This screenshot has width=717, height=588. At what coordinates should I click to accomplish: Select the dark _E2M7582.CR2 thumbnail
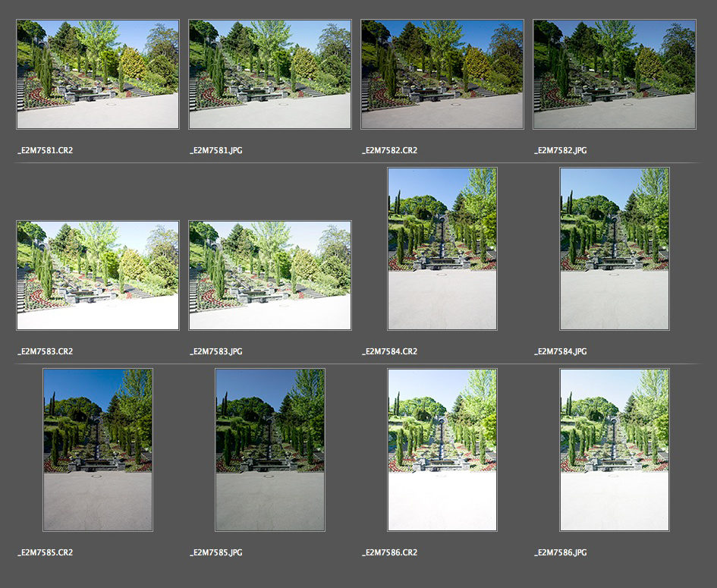tap(442, 74)
